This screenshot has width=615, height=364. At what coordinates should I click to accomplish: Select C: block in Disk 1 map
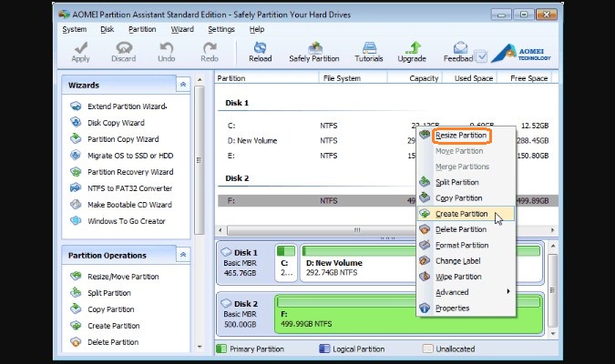coord(286,262)
